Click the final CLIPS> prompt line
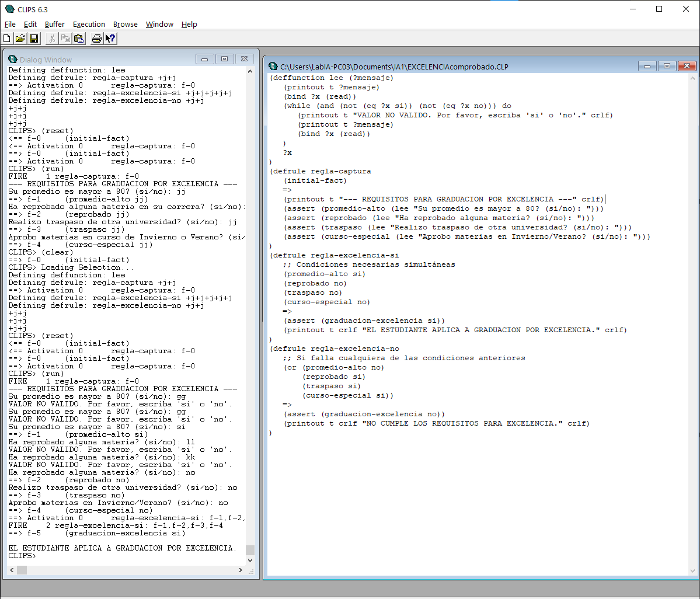 [22, 556]
